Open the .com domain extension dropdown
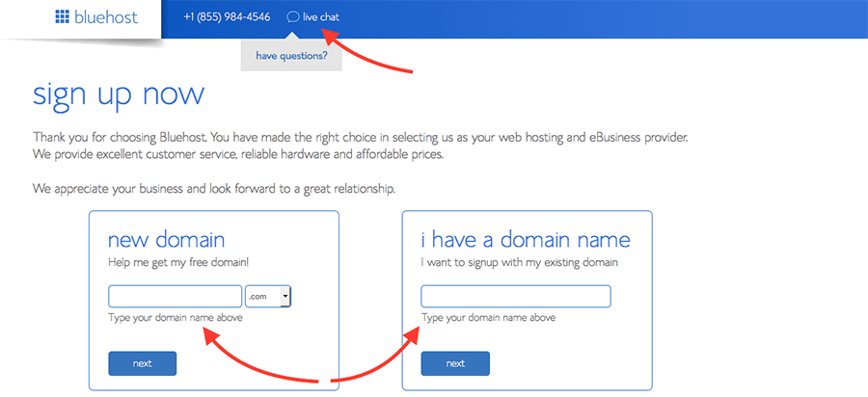Image resolution: width=868 pixels, height=397 pixels. coord(268,297)
